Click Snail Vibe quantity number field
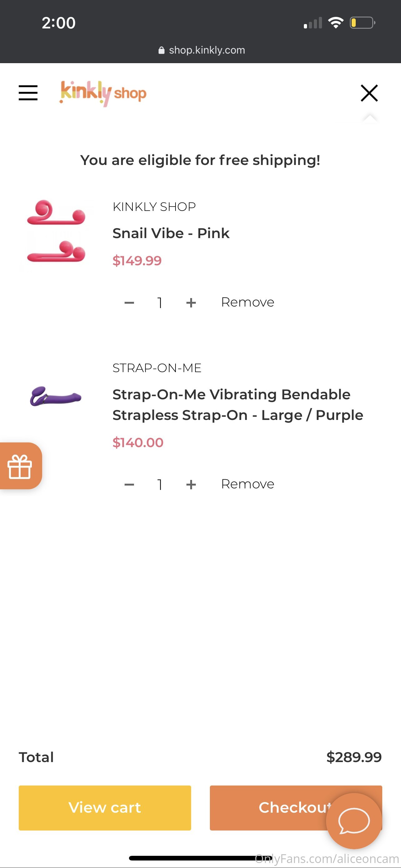Viewport: 401px width, 868px height. 160,302
